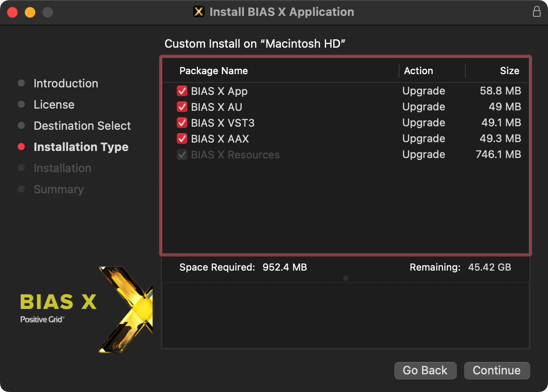The image size is (548, 392).
Task: Select "License" in the sidebar steps
Action: tap(54, 104)
